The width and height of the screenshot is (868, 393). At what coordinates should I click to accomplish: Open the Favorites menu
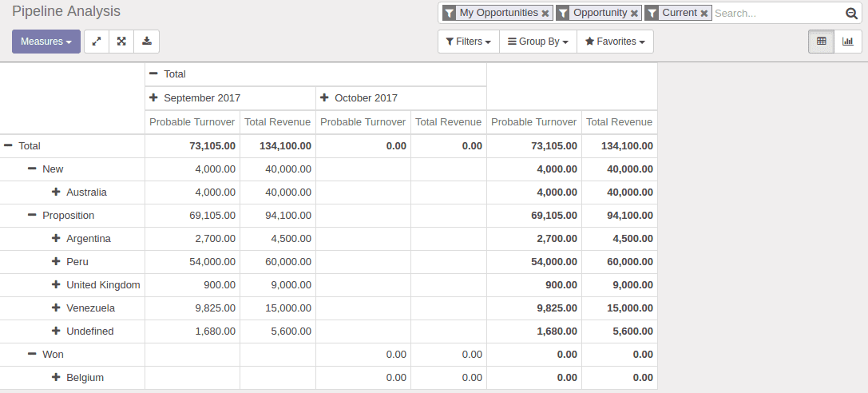(x=615, y=42)
